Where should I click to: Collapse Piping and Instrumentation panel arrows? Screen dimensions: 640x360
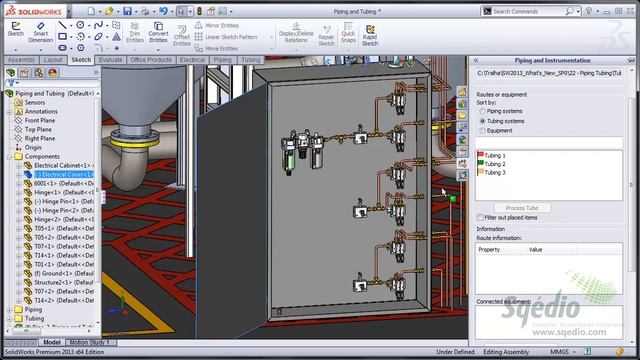coord(476,60)
